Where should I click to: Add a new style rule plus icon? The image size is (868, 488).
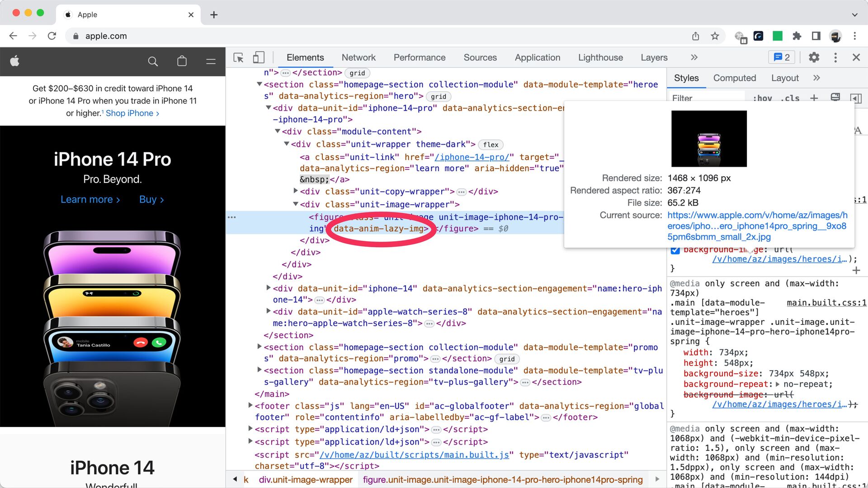pos(814,98)
